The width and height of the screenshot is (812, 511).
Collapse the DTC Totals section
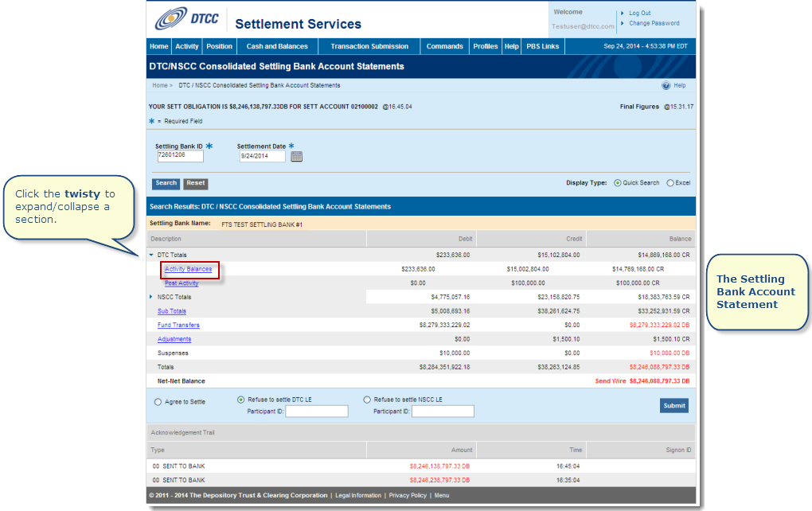(151, 255)
